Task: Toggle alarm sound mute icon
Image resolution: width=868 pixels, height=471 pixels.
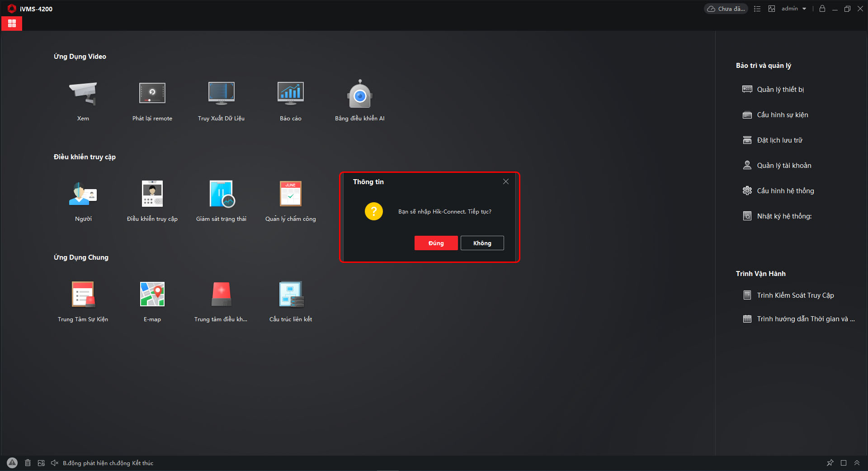Action: click(x=55, y=463)
